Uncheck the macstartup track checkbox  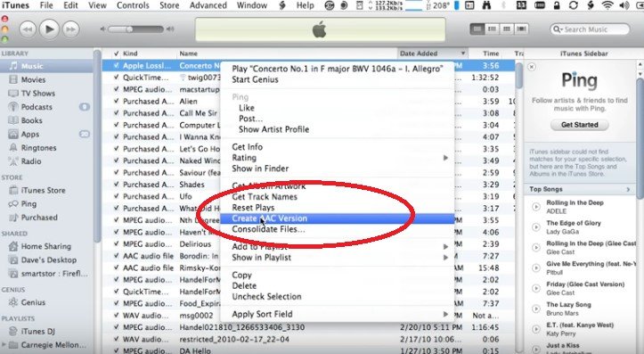click(x=117, y=89)
